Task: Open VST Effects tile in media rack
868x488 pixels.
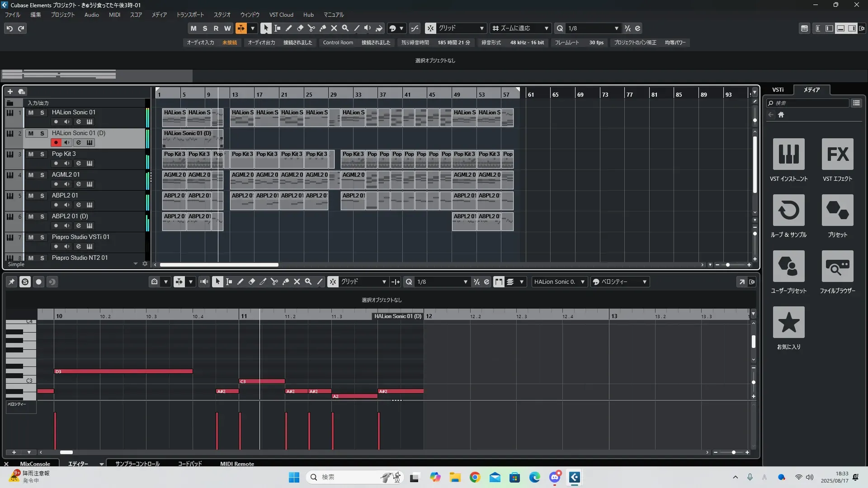Action: click(837, 154)
